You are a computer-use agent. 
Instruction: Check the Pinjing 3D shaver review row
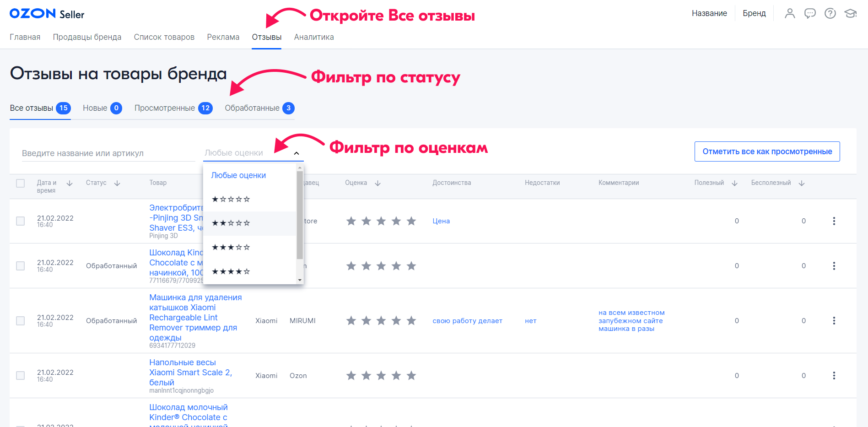tap(21, 221)
